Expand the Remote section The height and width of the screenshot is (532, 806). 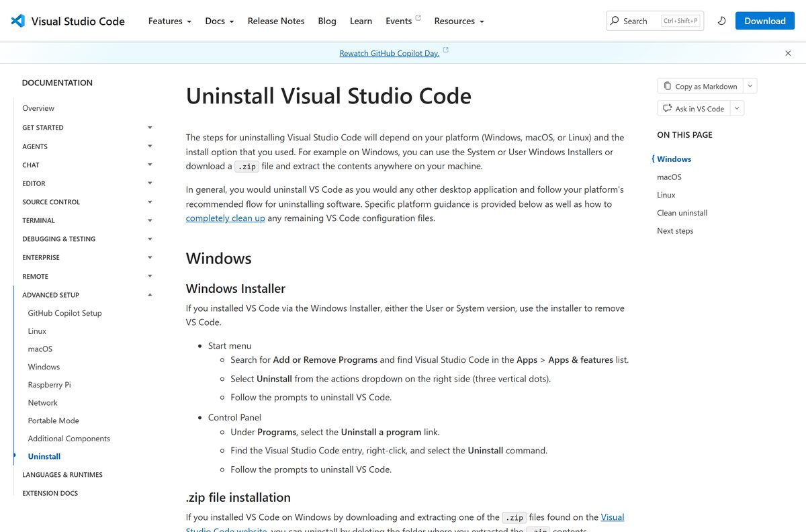[150, 276]
